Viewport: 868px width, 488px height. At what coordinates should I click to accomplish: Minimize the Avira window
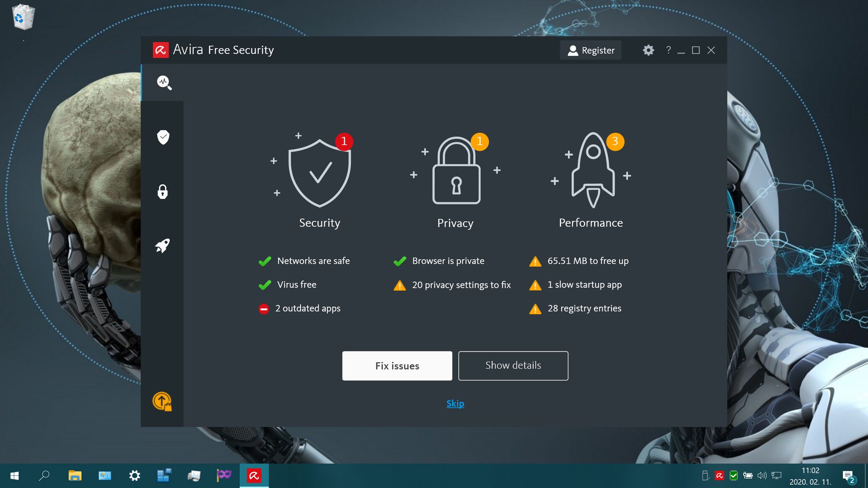coord(681,50)
